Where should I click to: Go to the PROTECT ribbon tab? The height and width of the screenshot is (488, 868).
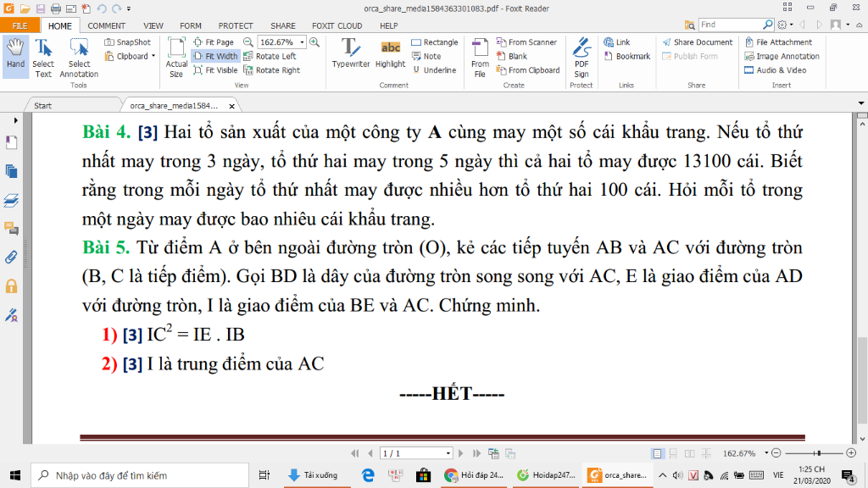236,25
